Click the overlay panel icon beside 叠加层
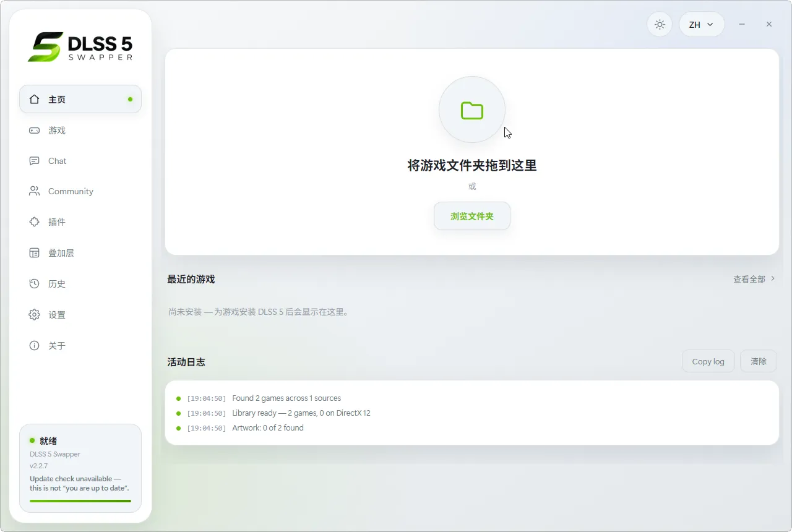Image resolution: width=792 pixels, height=532 pixels. click(35, 253)
